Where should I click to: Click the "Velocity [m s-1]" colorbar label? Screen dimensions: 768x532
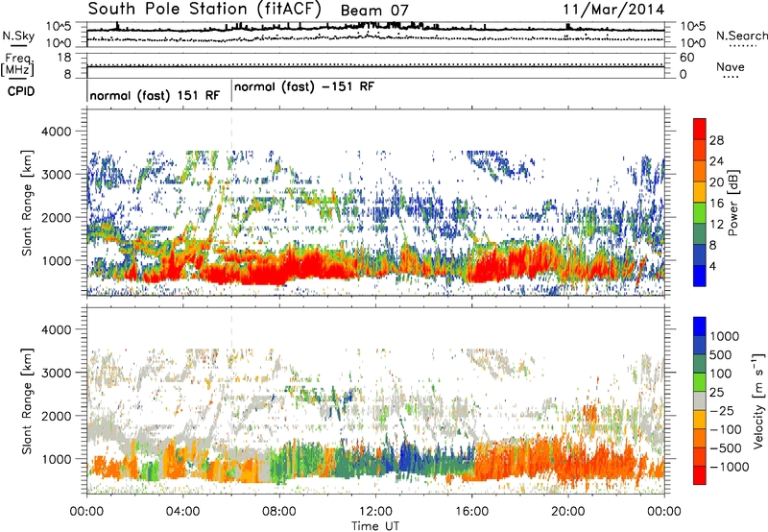(x=758, y=400)
